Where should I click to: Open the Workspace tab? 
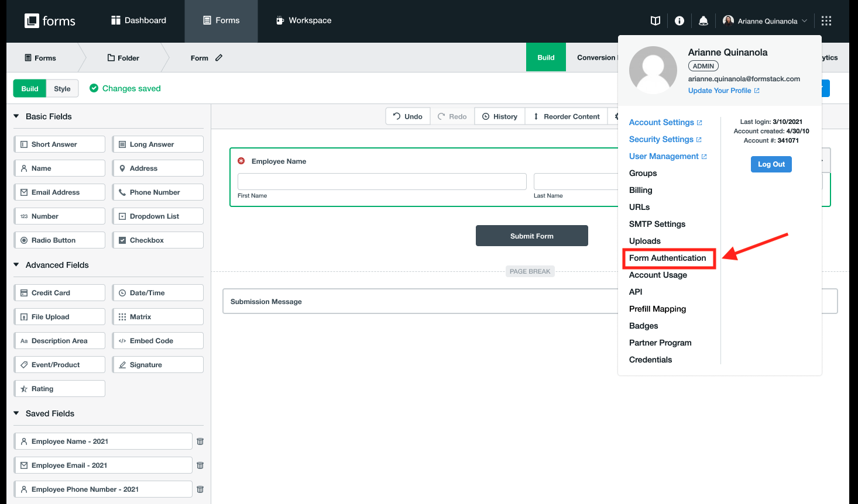click(x=303, y=20)
